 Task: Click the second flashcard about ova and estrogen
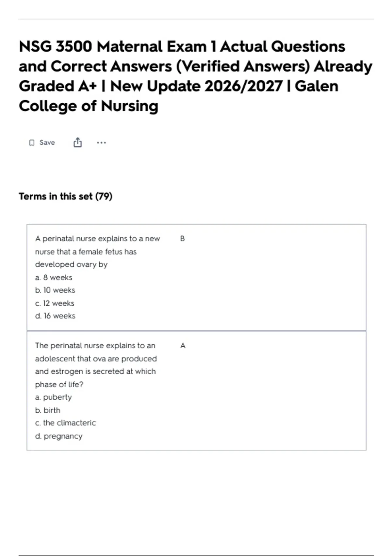(x=196, y=391)
